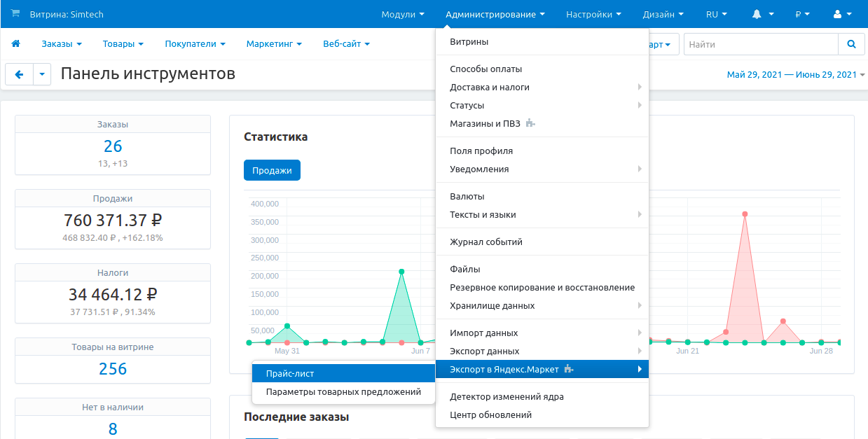868x439 pixels.
Task: Click the back arrow button
Action: (x=19, y=74)
